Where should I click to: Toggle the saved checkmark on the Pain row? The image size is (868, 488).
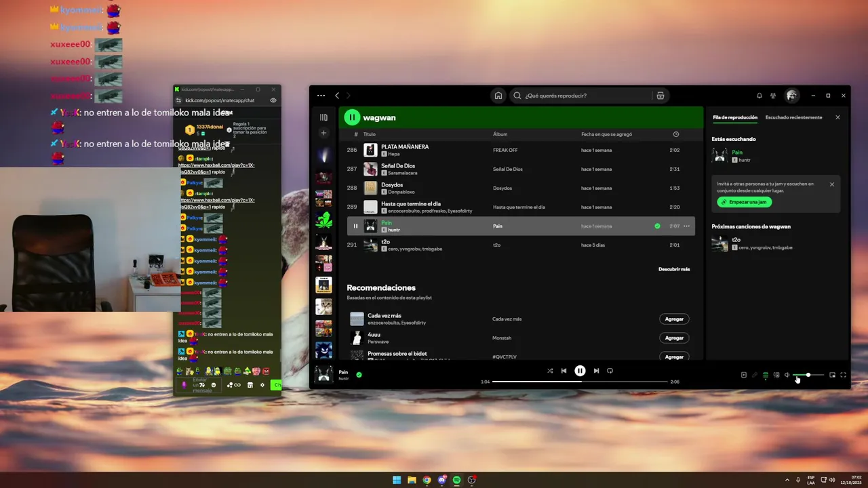coord(657,226)
